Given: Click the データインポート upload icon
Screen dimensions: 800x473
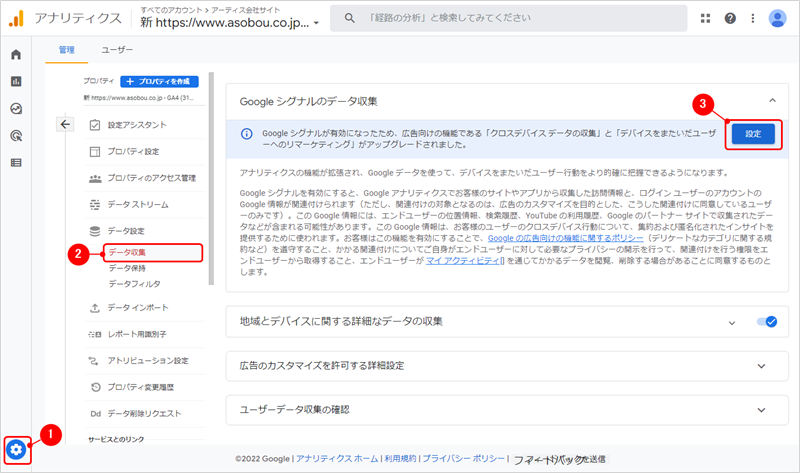Looking at the screenshot, I should (x=95, y=308).
